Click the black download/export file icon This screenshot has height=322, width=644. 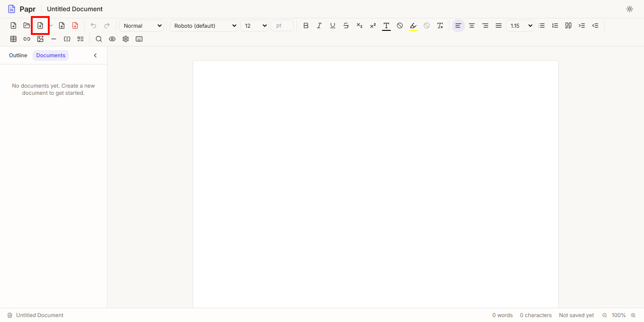62,26
